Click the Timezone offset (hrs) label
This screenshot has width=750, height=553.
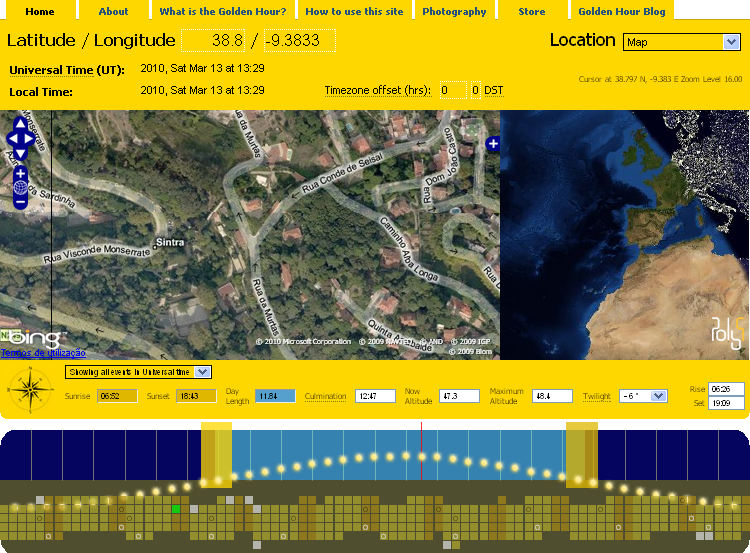(378, 90)
